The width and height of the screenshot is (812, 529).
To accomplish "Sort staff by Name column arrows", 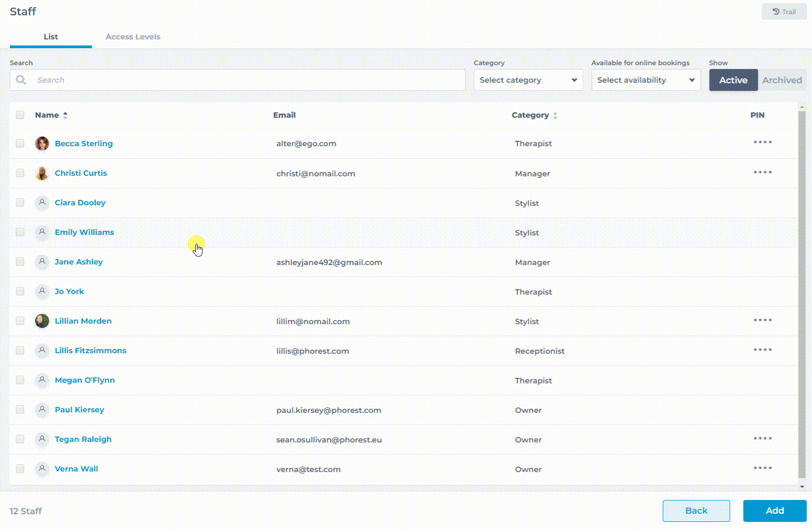I will coord(65,115).
